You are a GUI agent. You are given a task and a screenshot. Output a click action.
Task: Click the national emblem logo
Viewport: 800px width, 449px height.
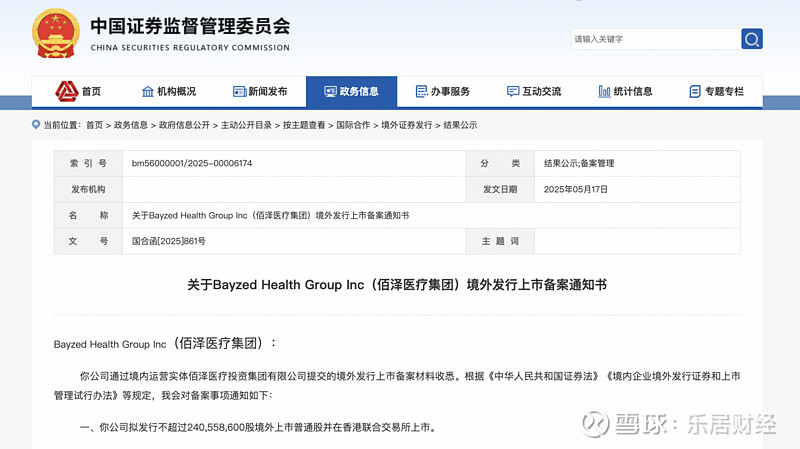click(56, 34)
